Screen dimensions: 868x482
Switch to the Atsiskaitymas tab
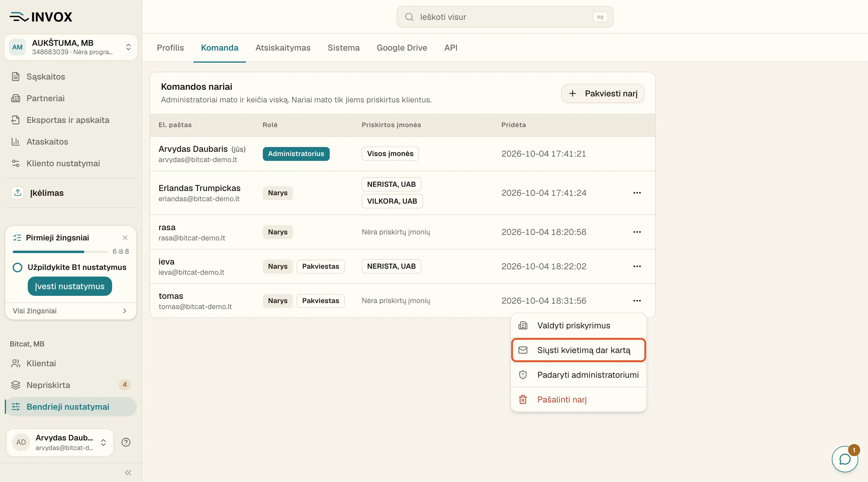pos(283,48)
